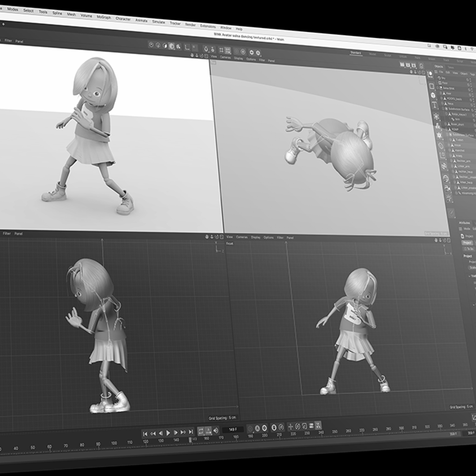Screen dimensions: 476x476
Task: Toggle Position keyframe recording
Action: [290, 427]
